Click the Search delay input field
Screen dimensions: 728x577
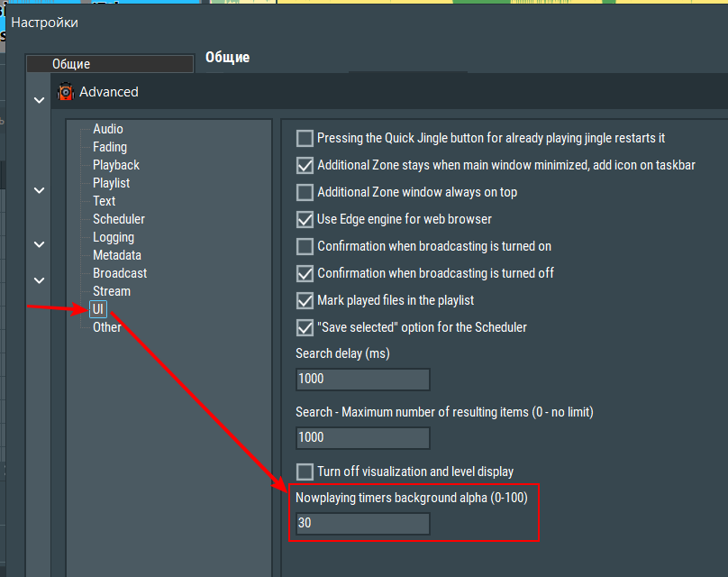362,379
